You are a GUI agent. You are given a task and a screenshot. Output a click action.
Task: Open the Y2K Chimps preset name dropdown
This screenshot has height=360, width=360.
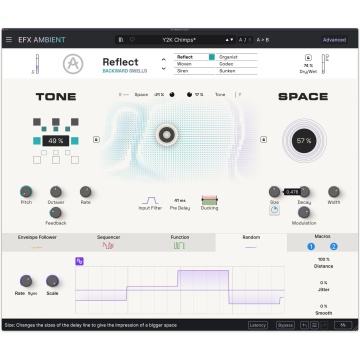coord(179,40)
